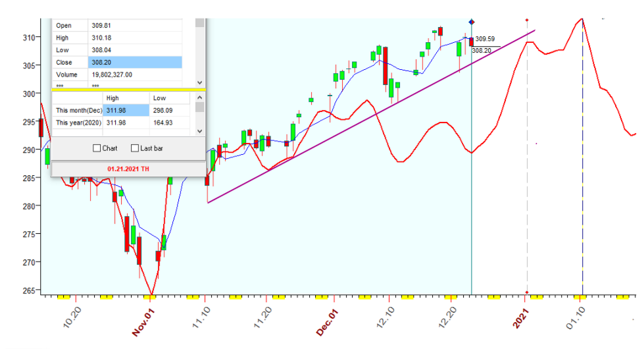Click the High column header
This screenshot has width=644, height=349.
click(x=126, y=98)
